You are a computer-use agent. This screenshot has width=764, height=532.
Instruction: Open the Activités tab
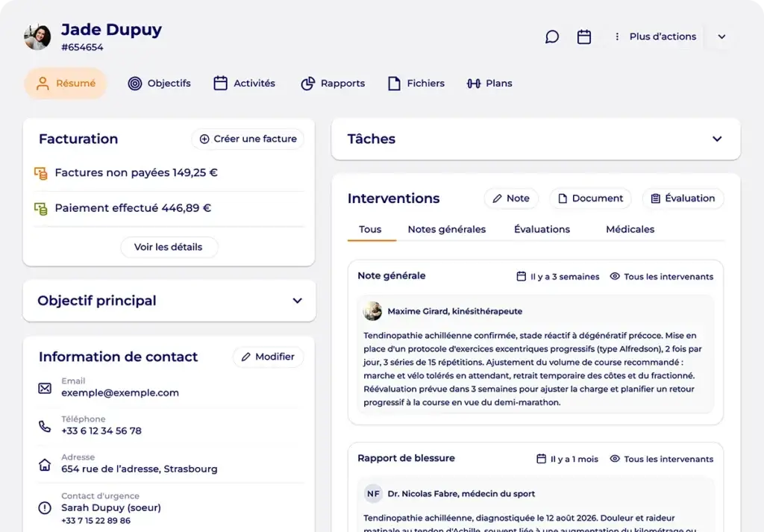point(245,84)
